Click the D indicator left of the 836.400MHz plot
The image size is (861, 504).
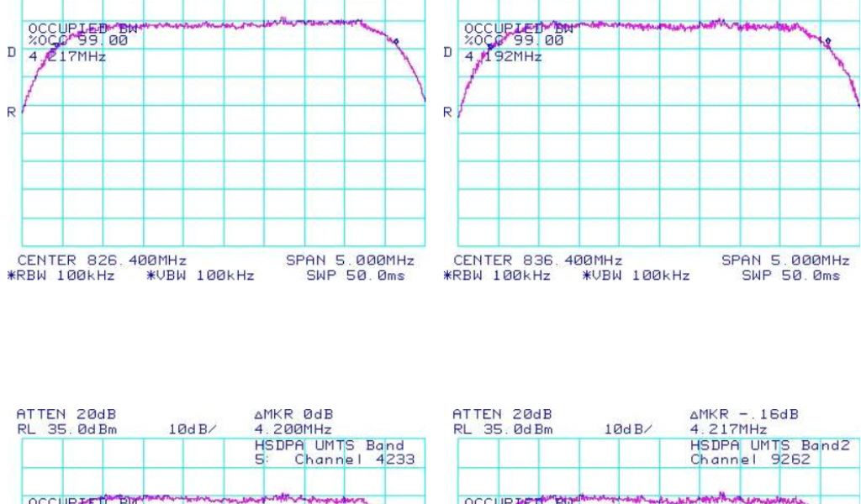(447, 52)
